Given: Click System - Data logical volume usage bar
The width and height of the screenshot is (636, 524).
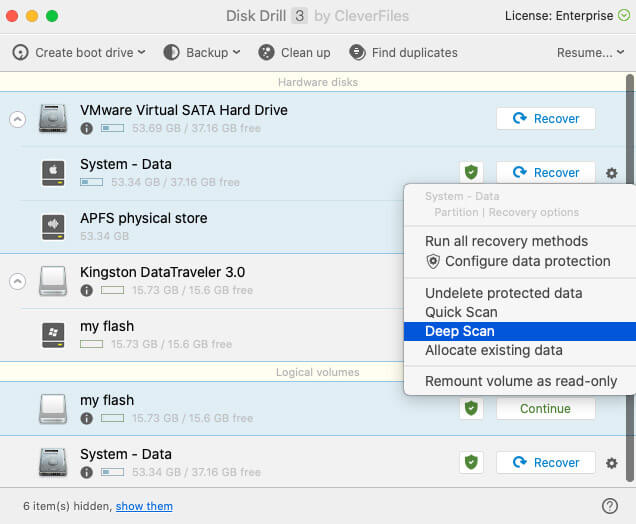Looking at the screenshot, I should pyautogui.click(x=112, y=472).
